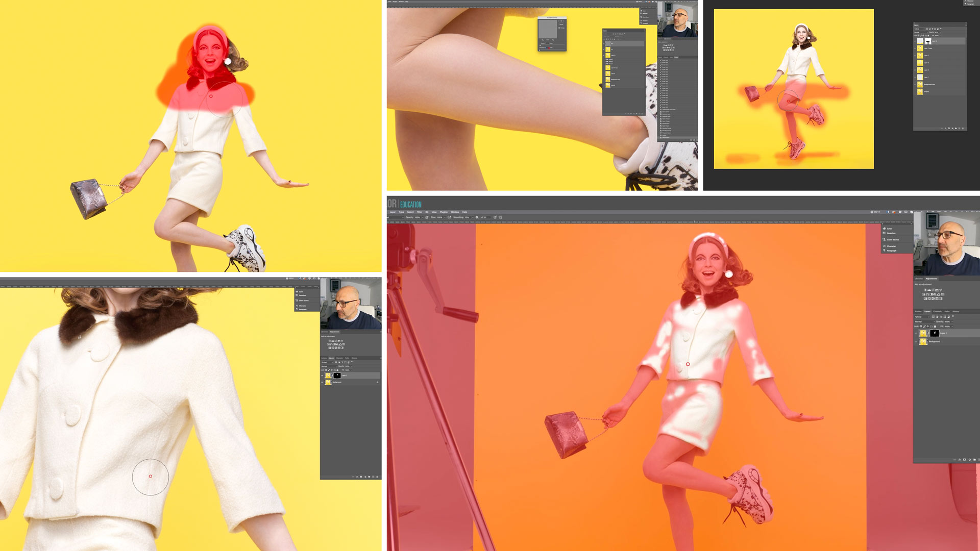Click the Lock transparent pixels icon
Viewport: 980px width, 551px height.
click(x=920, y=326)
